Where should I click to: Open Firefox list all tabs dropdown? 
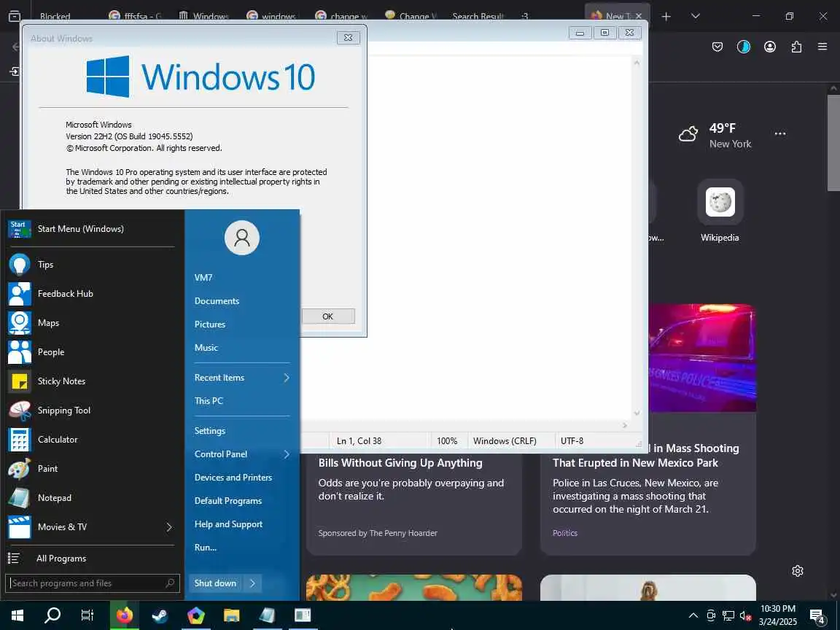pyautogui.click(x=696, y=16)
